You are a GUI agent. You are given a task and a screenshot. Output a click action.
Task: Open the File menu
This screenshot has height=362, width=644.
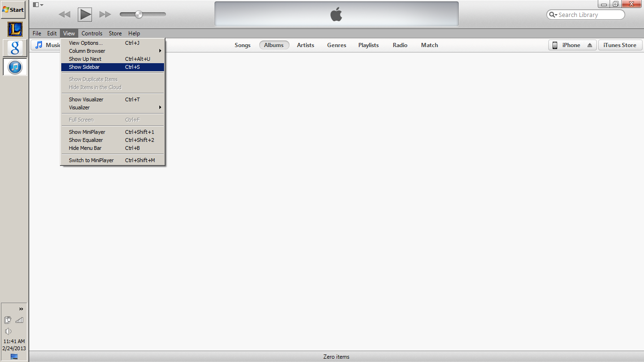[x=37, y=33]
